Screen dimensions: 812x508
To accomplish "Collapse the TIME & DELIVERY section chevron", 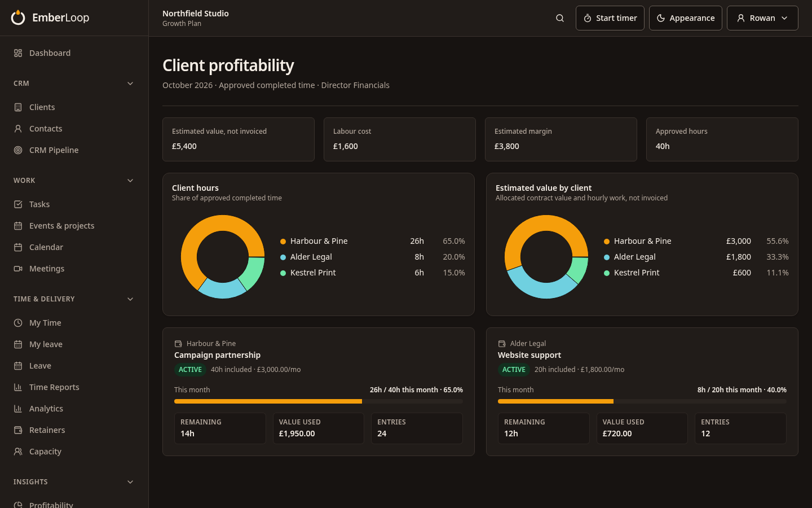I will pos(130,299).
